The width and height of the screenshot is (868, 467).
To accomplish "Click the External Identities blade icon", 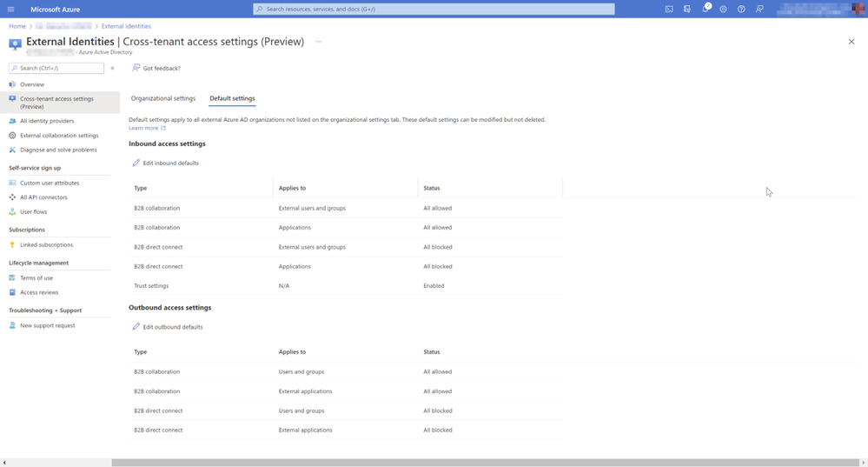I will [16, 44].
